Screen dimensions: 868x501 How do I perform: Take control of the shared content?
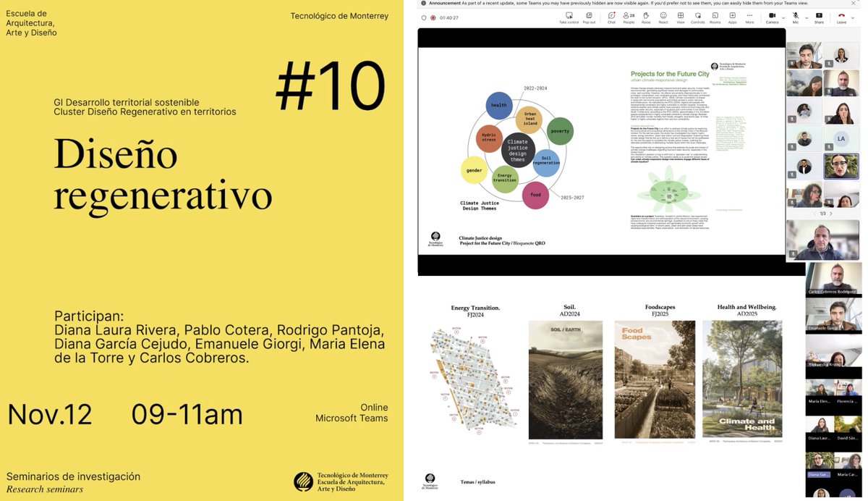click(569, 16)
